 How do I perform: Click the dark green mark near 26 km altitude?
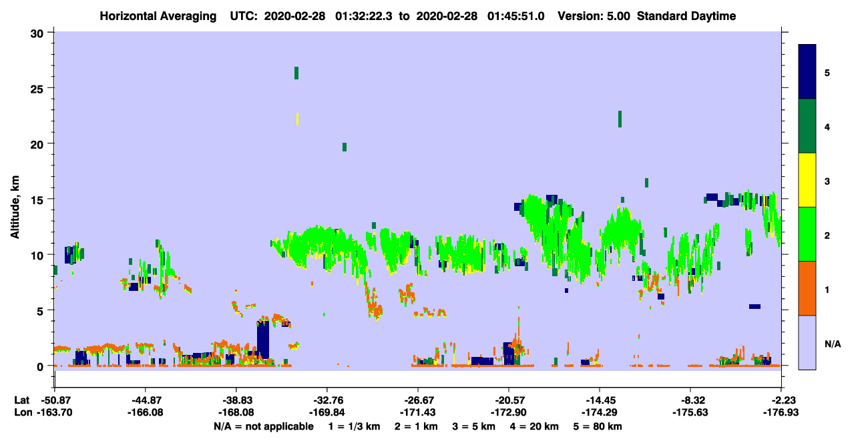296,73
